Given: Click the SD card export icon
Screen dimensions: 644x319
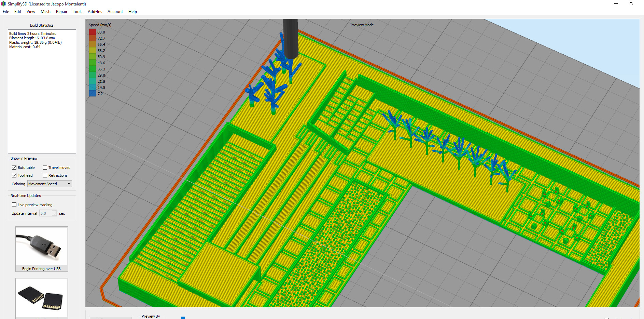Looking at the screenshot, I should click(42, 297).
